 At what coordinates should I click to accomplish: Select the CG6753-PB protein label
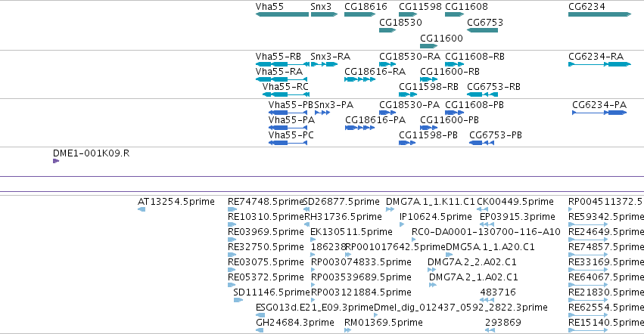(496, 135)
